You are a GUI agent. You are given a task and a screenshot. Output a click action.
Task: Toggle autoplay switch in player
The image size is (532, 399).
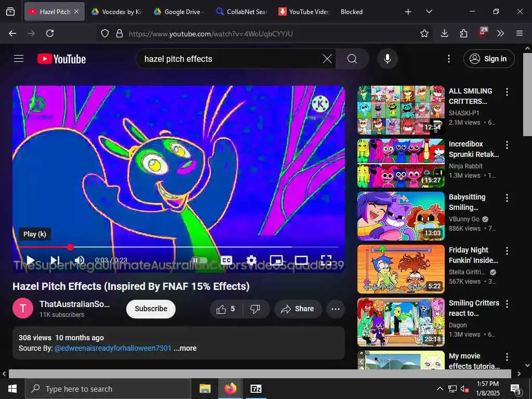click(x=198, y=260)
